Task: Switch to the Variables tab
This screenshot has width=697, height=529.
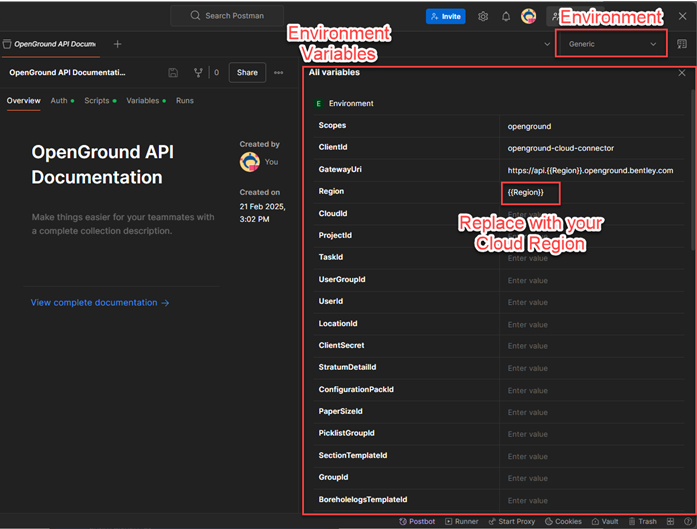Action: click(146, 101)
